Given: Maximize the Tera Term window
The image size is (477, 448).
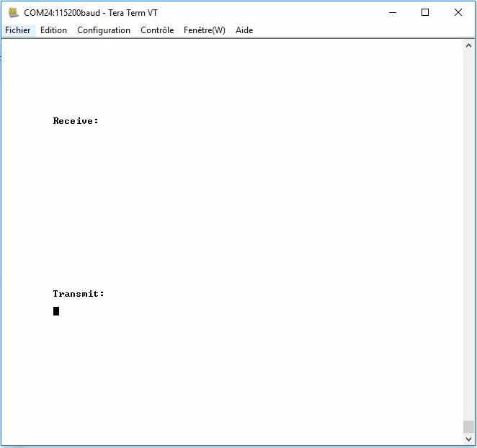Looking at the screenshot, I should [x=425, y=12].
